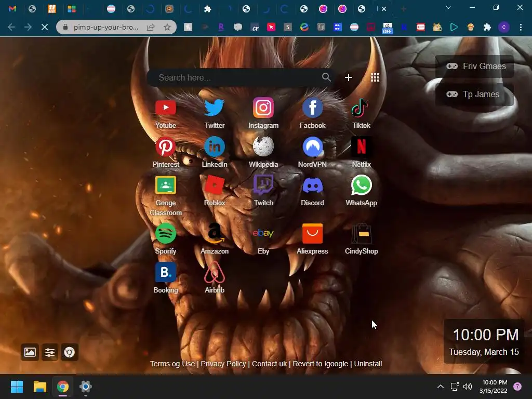Viewport: 532px width, 399px height.
Task: Open the Amazon shortcut
Action: coord(215,239)
